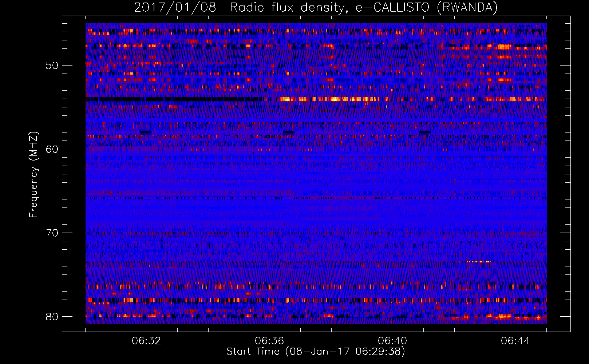
Task: Click the 06:44 time tick label
Action: (515, 341)
